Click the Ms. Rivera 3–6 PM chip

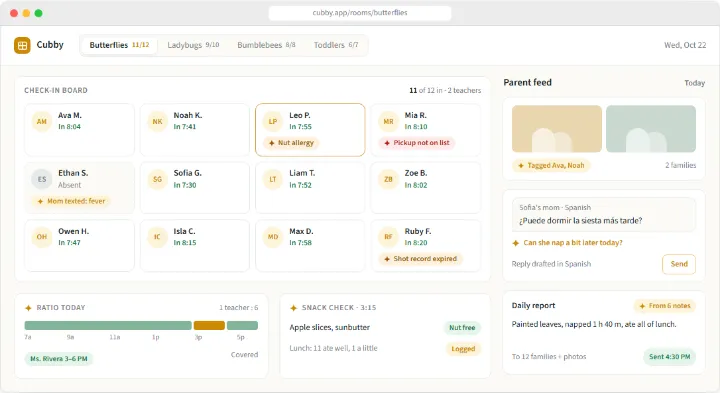point(59,359)
